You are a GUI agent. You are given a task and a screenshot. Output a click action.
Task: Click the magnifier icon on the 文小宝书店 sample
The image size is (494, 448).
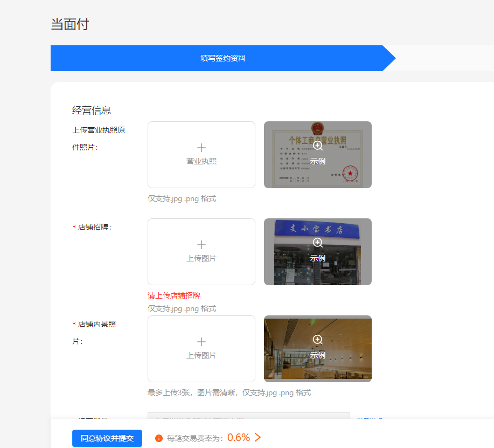coord(318,243)
